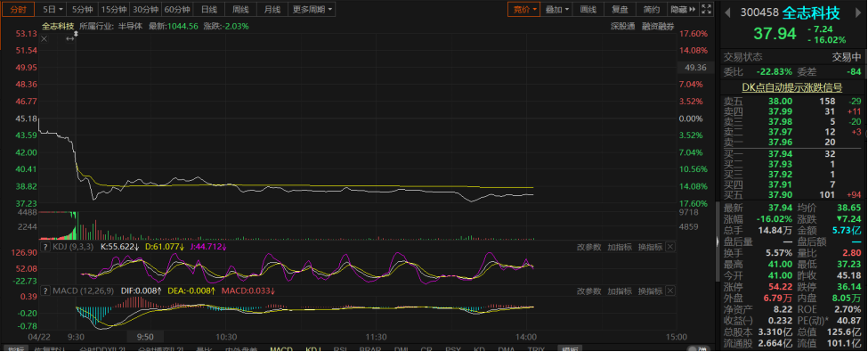Switch to the 日线 daily chart tab

pos(209,10)
